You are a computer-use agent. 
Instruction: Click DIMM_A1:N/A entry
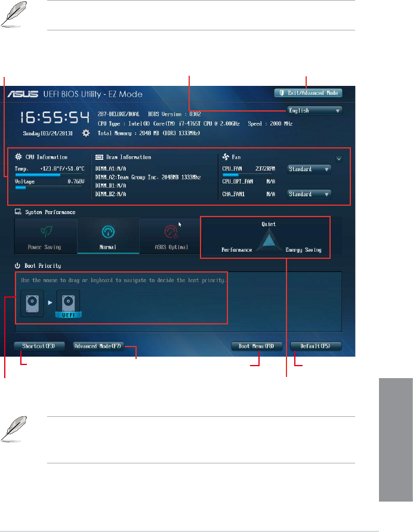[110, 169]
